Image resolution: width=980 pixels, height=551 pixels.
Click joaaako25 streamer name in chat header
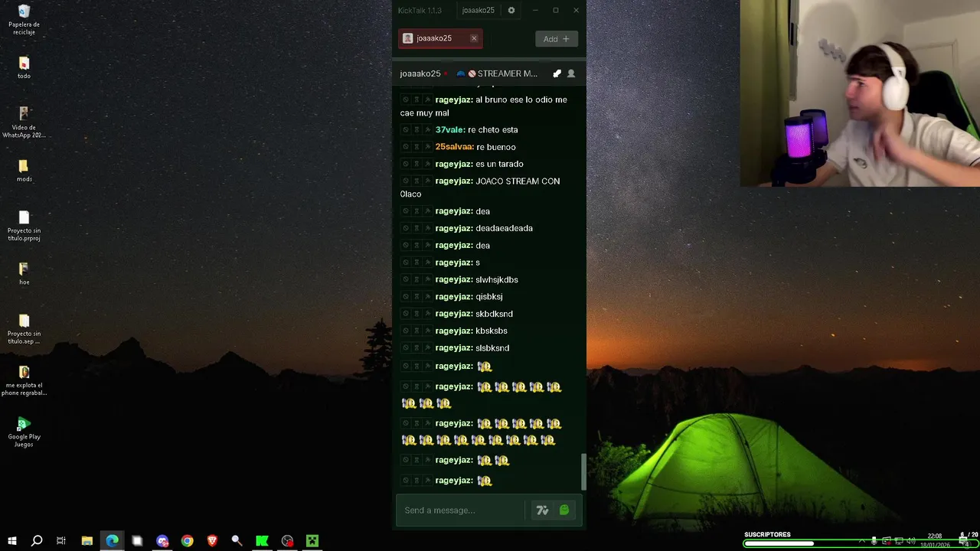420,73
